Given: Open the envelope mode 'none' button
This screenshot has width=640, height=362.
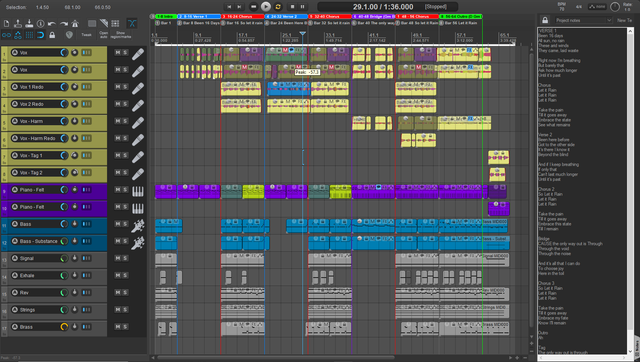Looking at the screenshot, I should [597, 7].
